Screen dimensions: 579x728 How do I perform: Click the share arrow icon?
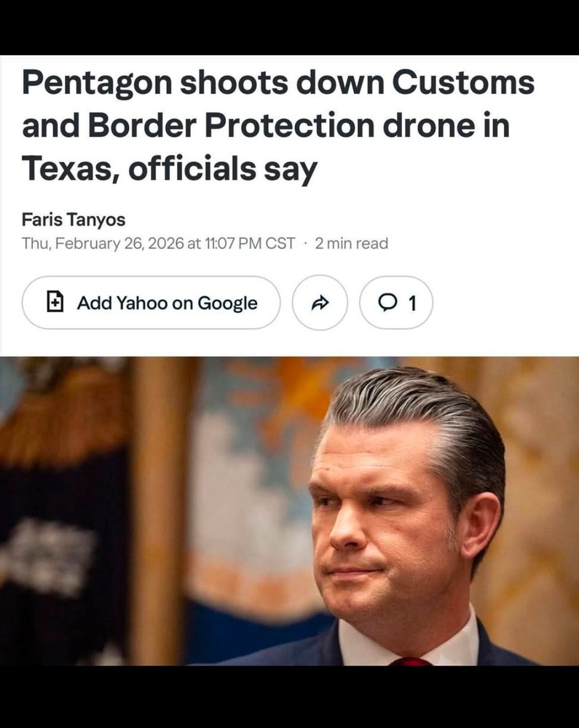[320, 303]
